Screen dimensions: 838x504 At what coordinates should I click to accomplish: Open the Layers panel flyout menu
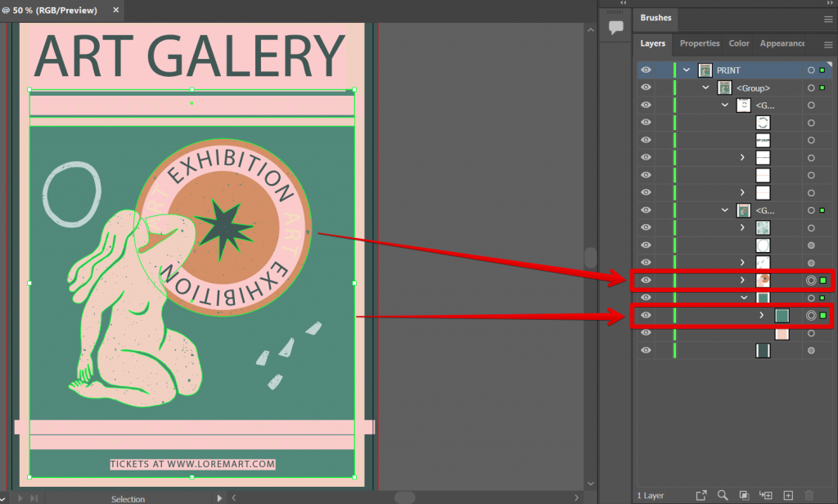click(829, 43)
